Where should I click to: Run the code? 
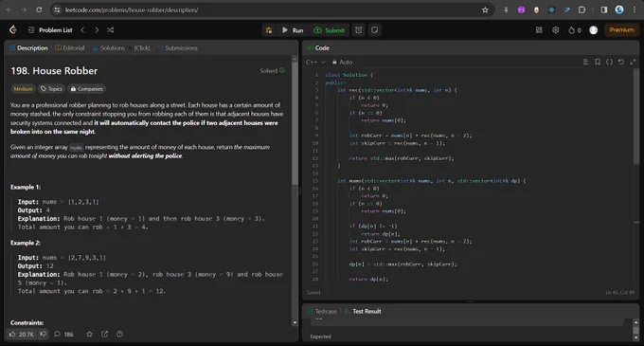[x=293, y=30]
